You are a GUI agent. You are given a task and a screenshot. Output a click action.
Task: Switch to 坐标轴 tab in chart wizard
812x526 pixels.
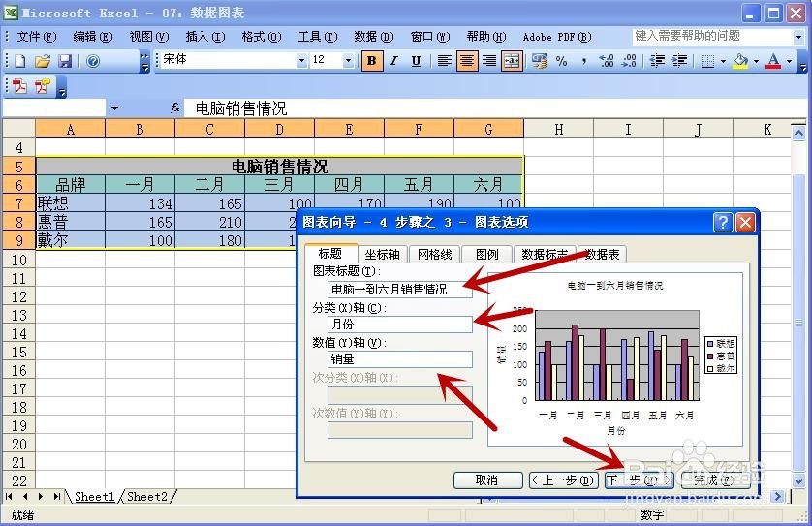point(382,254)
